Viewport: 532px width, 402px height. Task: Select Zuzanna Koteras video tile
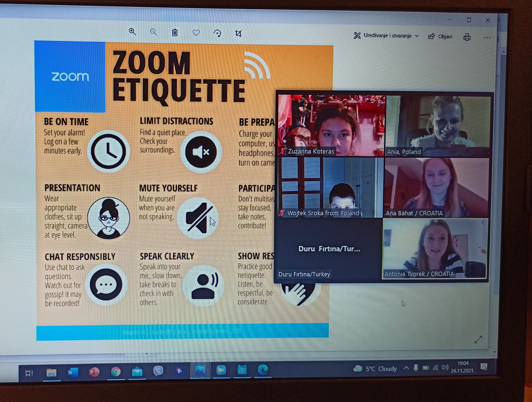point(332,125)
